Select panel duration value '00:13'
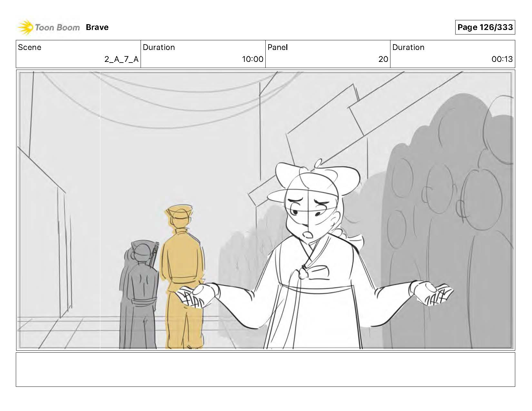Image resolution: width=532 pixels, height=411 pixels. coord(502,59)
